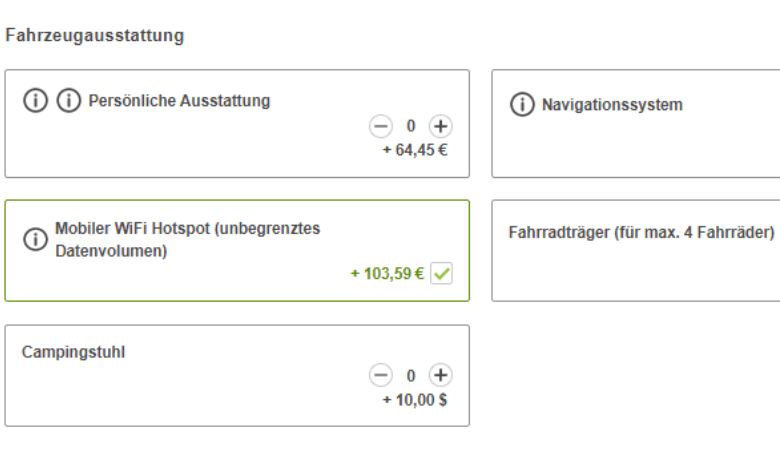Click the Persönliche Ausstattung label

pyautogui.click(x=179, y=100)
